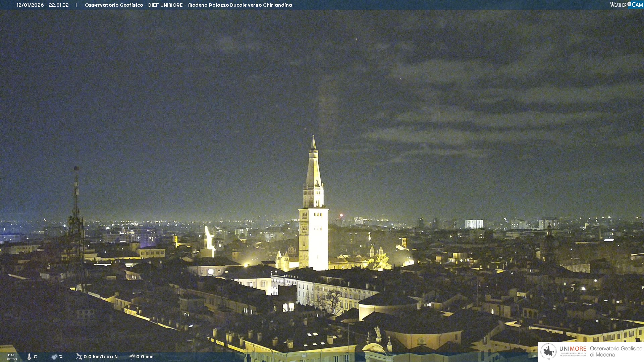The height and width of the screenshot is (362, 644).
Task: Click the UNIMORE wordmark text
Action: coord(573,349)
